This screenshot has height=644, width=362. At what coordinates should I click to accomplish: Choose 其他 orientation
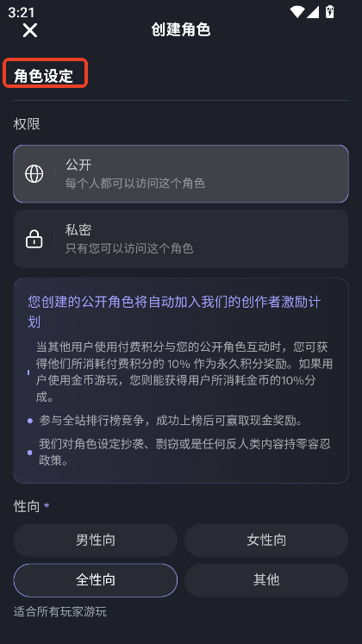[266, 580]
